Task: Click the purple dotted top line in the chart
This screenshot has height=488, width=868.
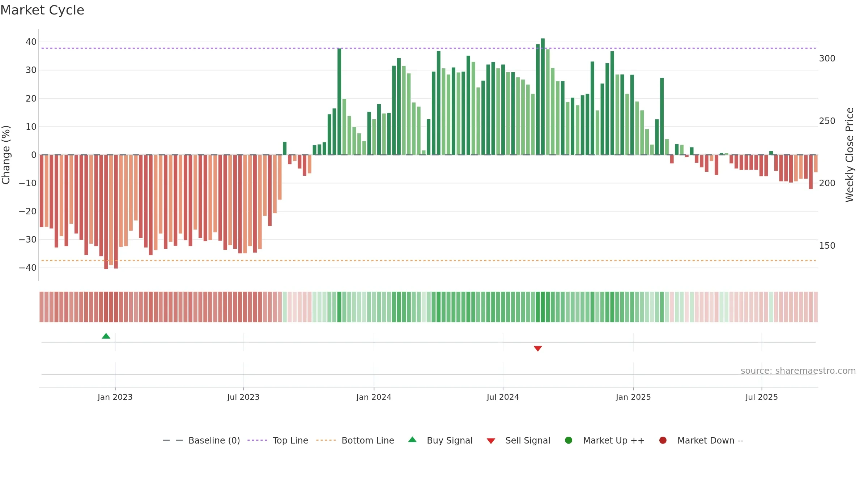Action: pos(429,48)
